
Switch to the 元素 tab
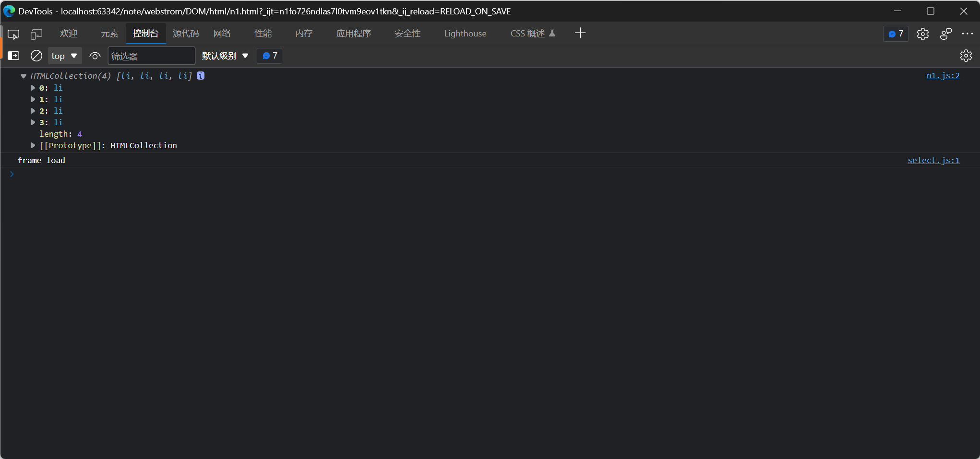(109, 34)
